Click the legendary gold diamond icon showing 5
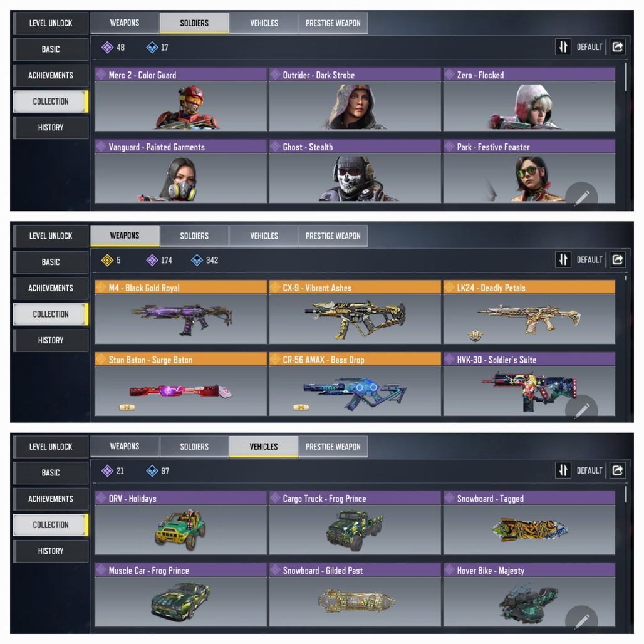Screen dimensions: 644x644 point(107,260)
